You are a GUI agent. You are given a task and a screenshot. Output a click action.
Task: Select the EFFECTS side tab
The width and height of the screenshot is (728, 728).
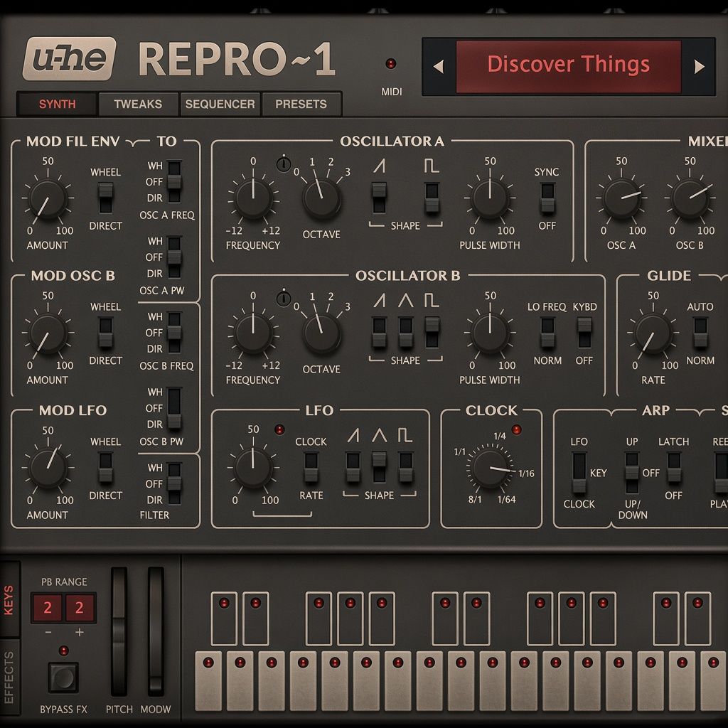(x=9, y=677)
